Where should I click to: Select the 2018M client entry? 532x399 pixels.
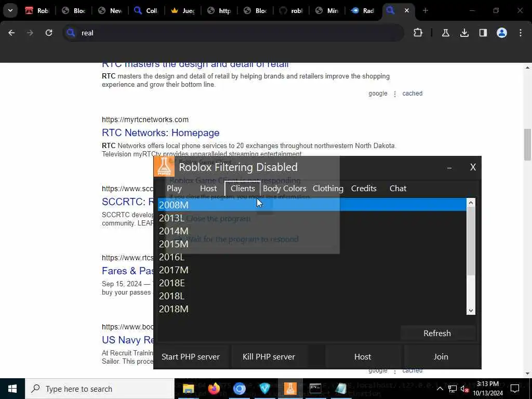click(x=312, y=309)
